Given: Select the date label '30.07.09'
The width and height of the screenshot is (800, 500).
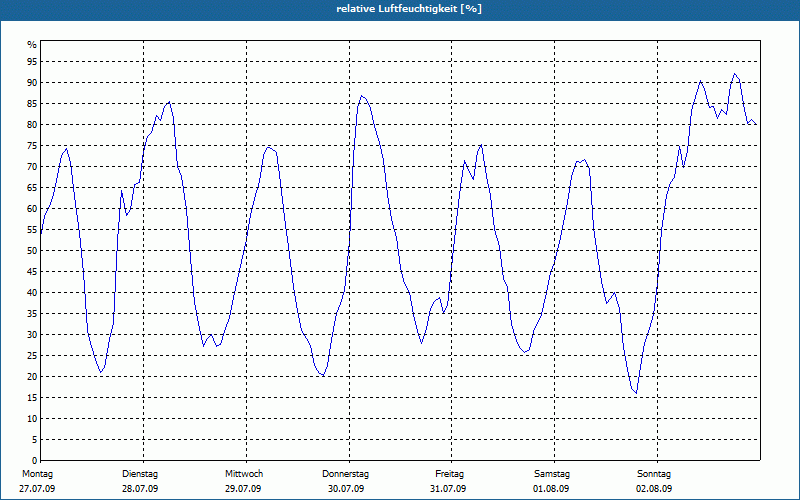Looking at the screenshot, I should click(346, 489).
